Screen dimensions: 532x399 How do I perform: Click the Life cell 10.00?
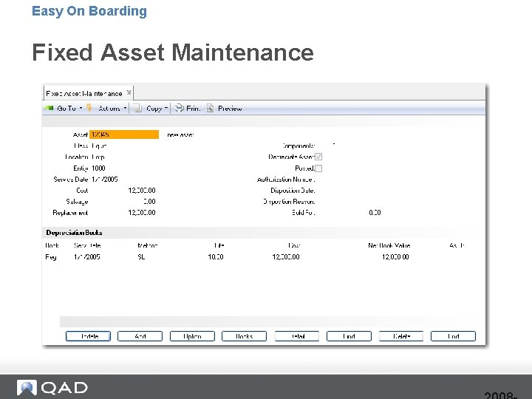click(x=216, y=257)
